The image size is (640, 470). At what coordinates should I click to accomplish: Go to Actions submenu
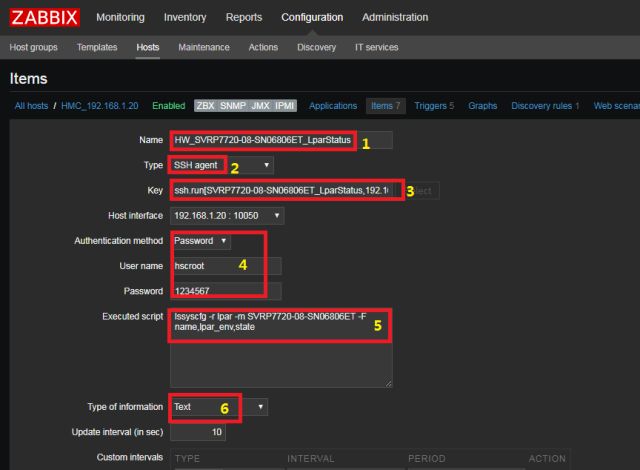click(263, 47)
